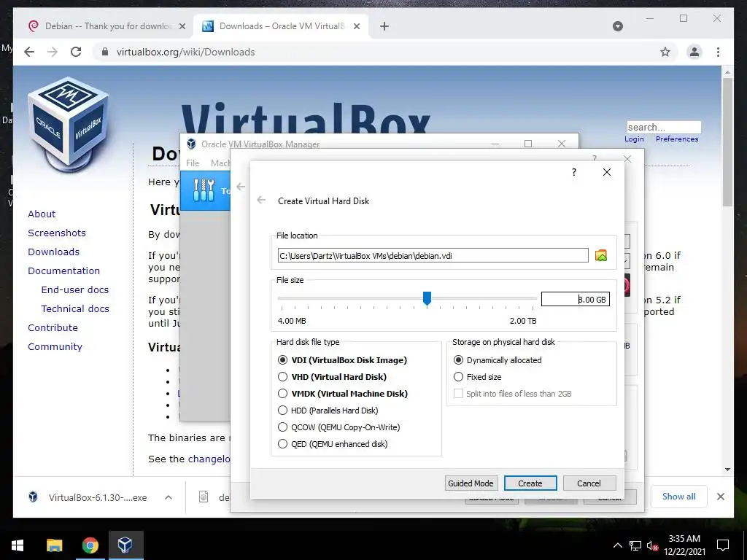Click the tab search dropdown icon in Chrome
This screenshot has height=560, width=747.
(617, 26)
